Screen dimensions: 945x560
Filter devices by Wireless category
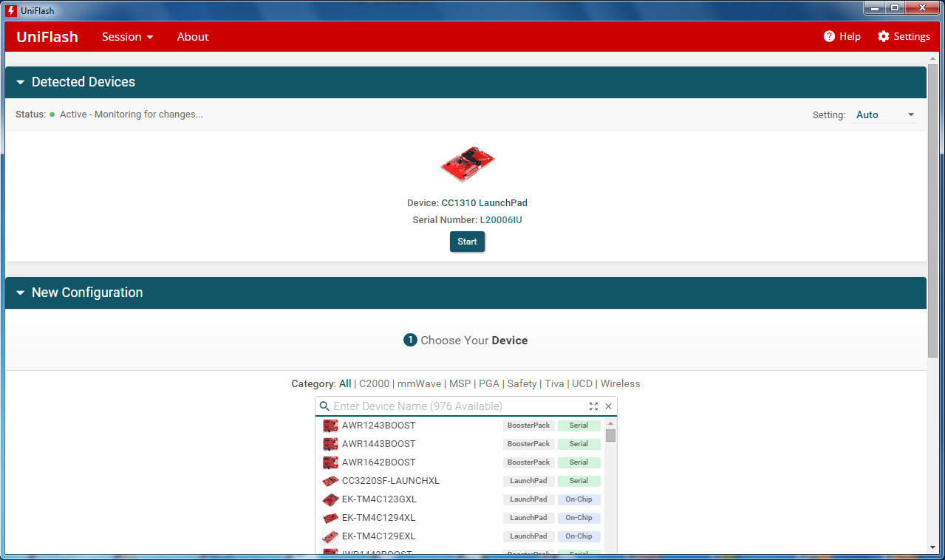tap(621, 384)
